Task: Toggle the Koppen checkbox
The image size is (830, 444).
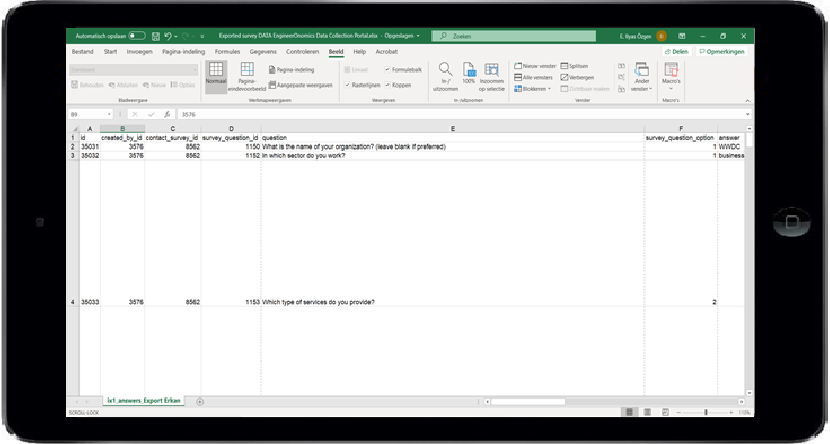Action: [x=388, y=85]
